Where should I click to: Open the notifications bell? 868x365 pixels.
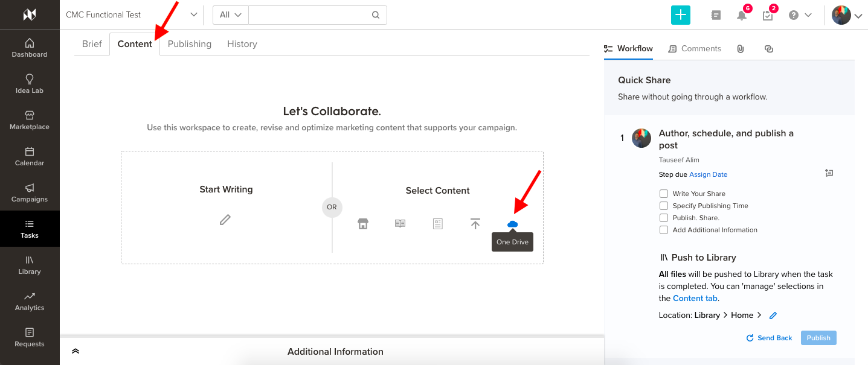(x=742, y=15)
